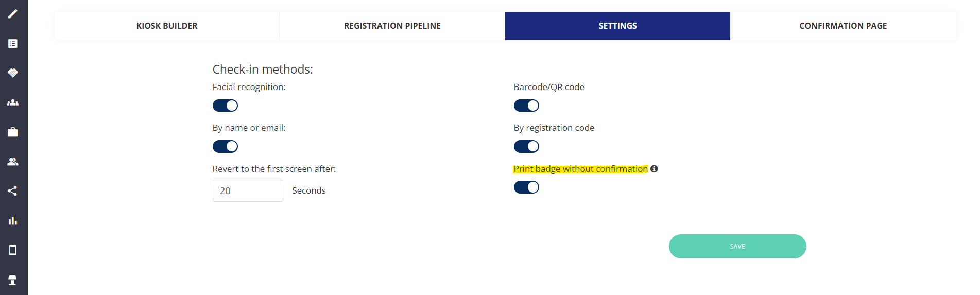Click the handshake icon in sidebar
This screenshot has width=980, height=295.
(13, 73)
